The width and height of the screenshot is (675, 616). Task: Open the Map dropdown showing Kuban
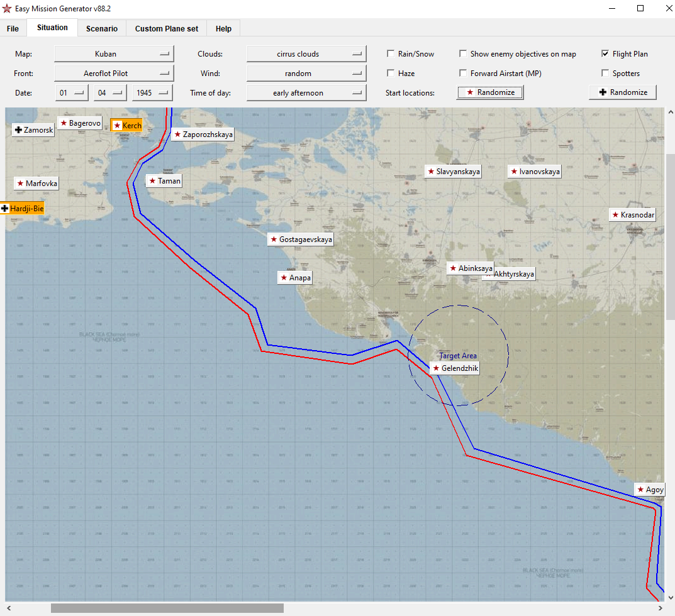(114, 54)
